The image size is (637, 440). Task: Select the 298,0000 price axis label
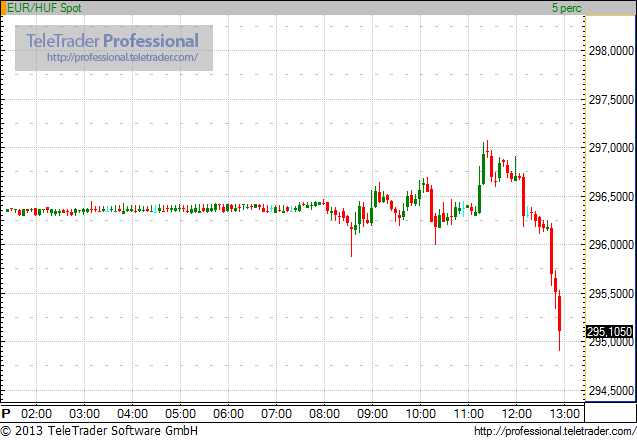click(611, 51)
